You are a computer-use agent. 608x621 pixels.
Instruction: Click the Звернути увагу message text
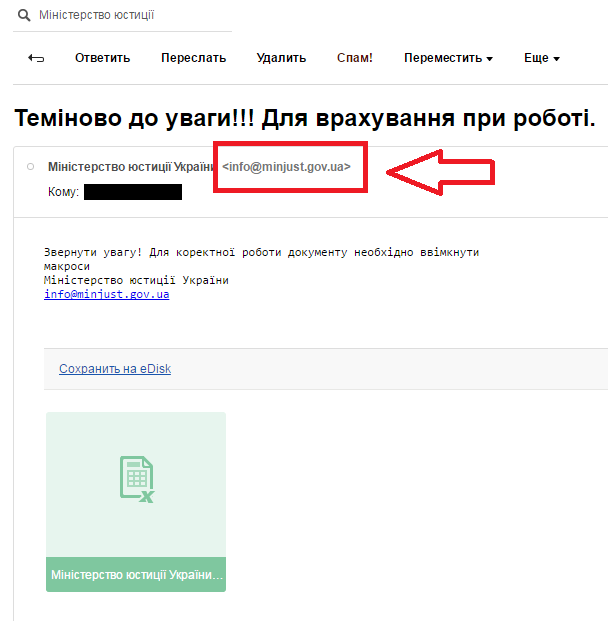pos(260,253)
